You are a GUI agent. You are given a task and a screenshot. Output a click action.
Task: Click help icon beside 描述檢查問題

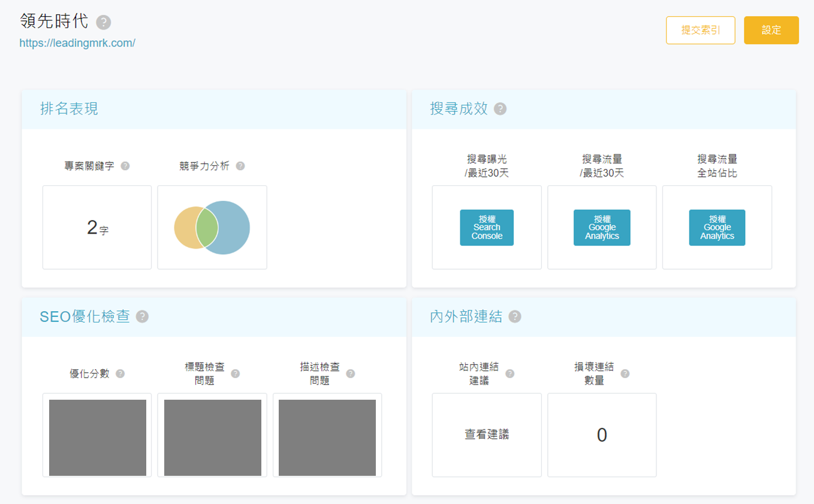351,373
